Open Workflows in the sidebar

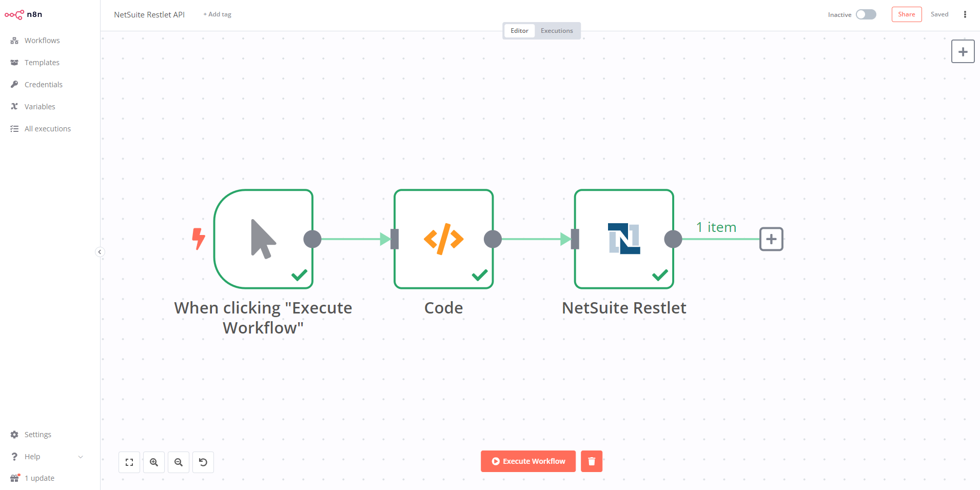tap(42, 41)
